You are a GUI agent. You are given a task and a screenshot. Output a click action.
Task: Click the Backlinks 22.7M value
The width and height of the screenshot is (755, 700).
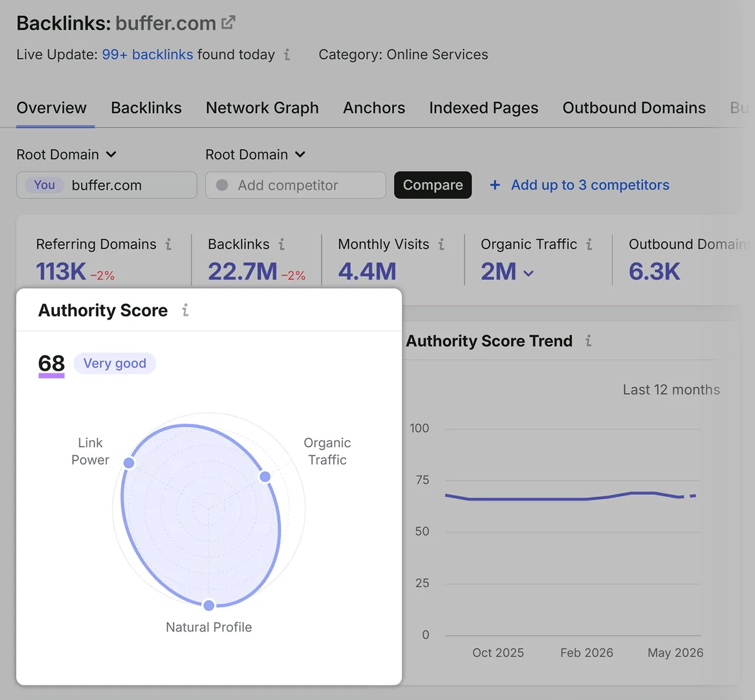point(242,272)
